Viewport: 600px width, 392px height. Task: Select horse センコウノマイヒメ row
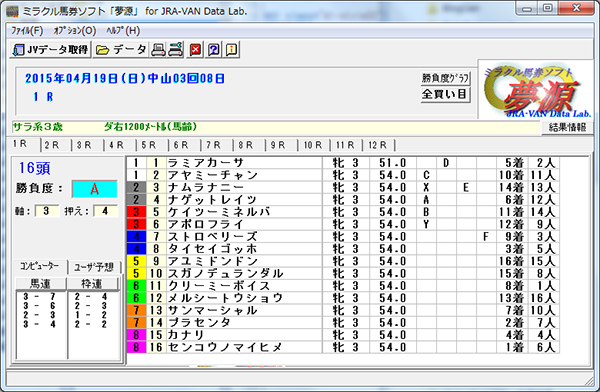click(342, 347)
